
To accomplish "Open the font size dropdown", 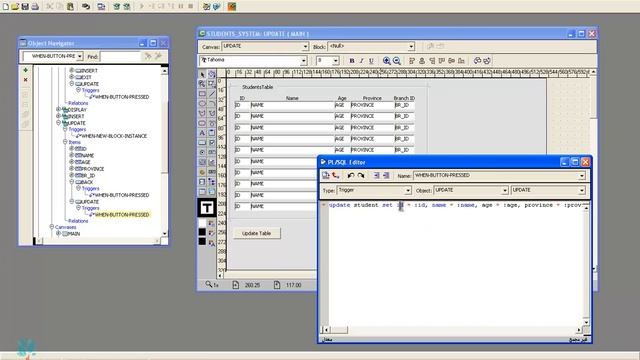I will click(x=336, y=61).
